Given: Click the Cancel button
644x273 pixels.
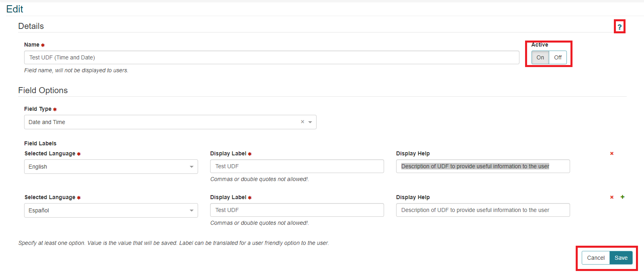Looking at the screenshot, I should click(x=595, y=258).
